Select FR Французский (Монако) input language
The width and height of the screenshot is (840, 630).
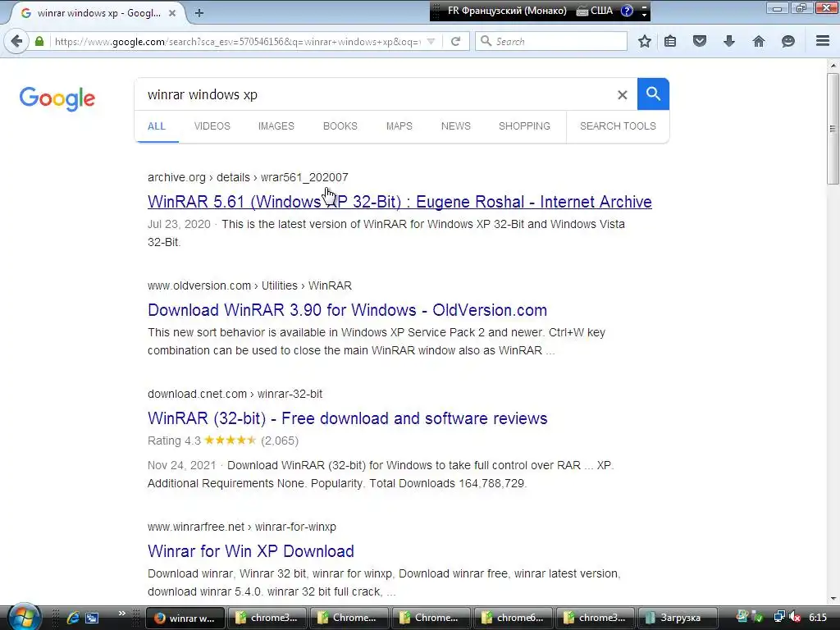(x=507, y=11)
